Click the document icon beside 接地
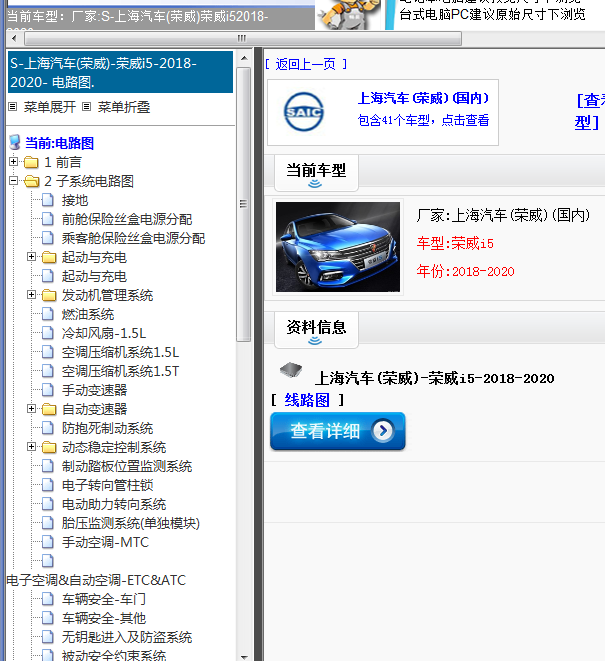 pyautogui.click(x=48, y=200)
